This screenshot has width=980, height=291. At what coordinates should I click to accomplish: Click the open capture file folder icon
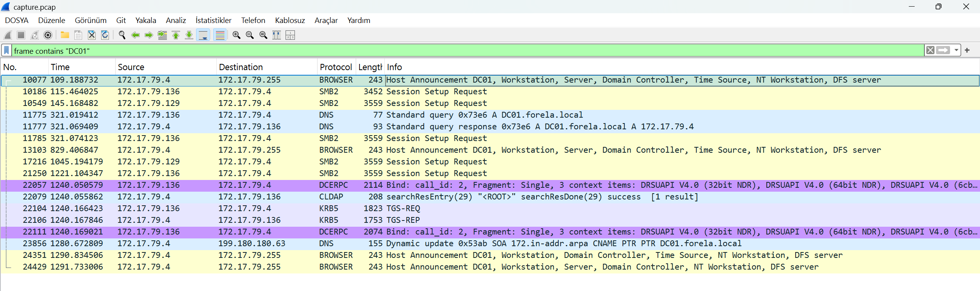coord(65,35)
